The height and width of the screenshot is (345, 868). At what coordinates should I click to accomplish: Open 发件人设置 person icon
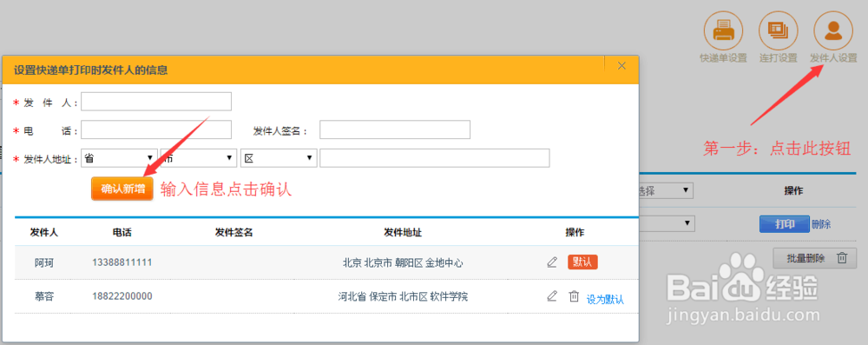pos(833,30)
